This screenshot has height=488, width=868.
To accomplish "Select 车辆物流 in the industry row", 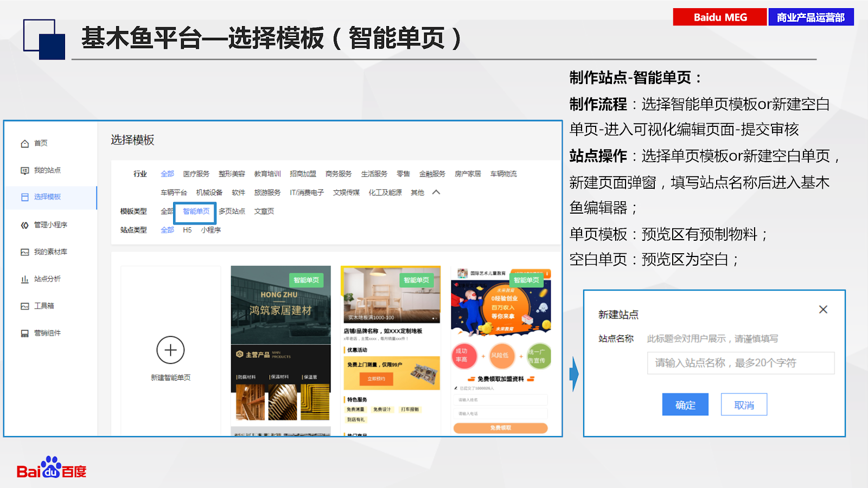I will point(503,174).
